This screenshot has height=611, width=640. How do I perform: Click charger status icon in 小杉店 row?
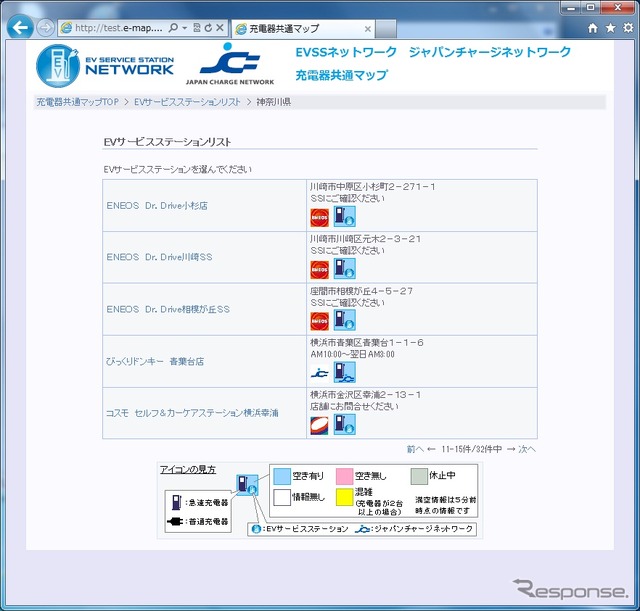[344, 216]
